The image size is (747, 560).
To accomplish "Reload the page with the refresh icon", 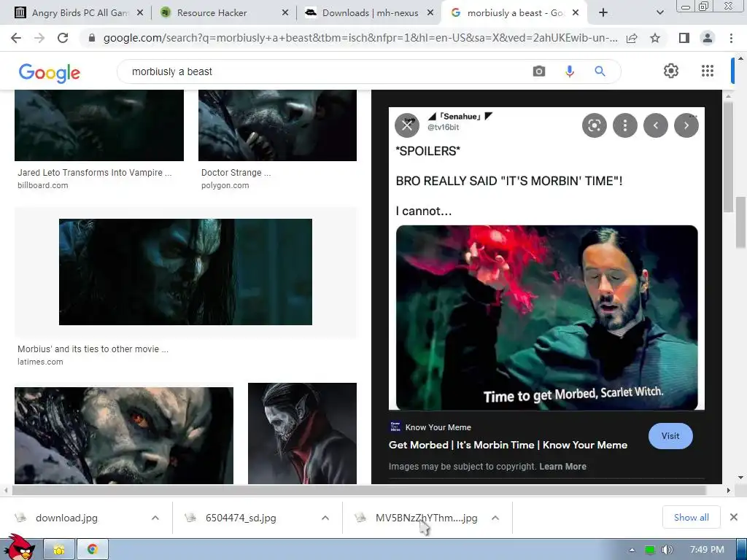I will coord(63,38).
